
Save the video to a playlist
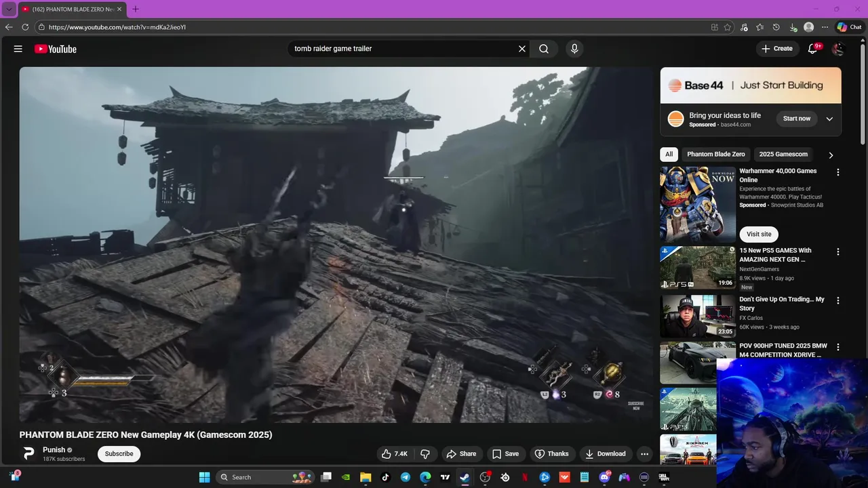[x=505, y=454]
